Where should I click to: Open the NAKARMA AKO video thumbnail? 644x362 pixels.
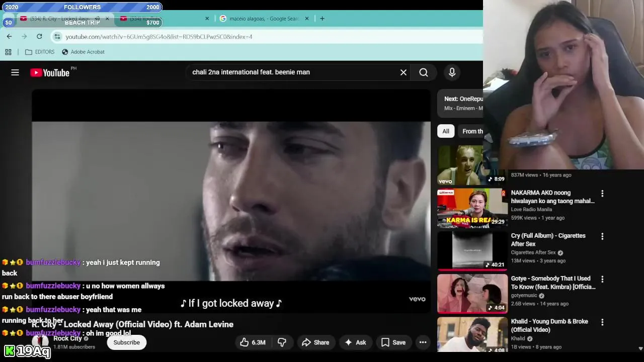[472, 208]
